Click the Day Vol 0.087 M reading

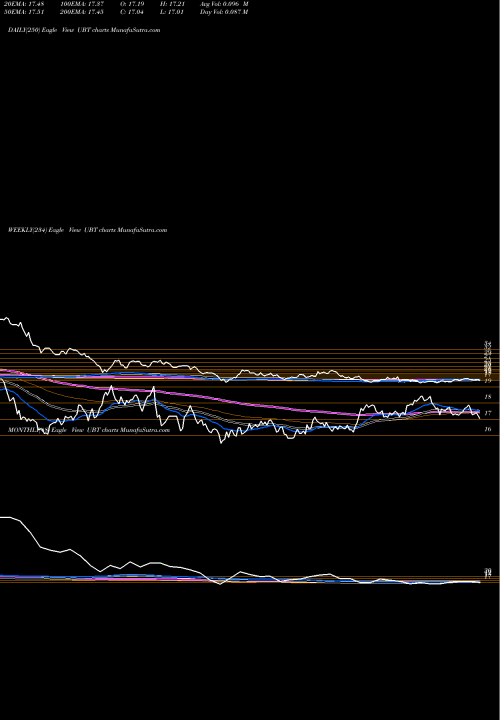[x=224, y=12]
